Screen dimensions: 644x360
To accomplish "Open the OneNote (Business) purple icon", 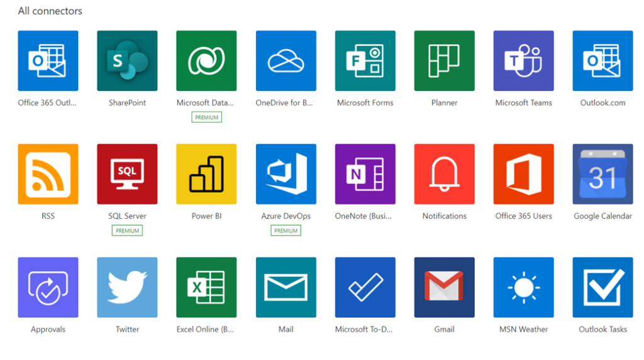I will click(365, 174).
